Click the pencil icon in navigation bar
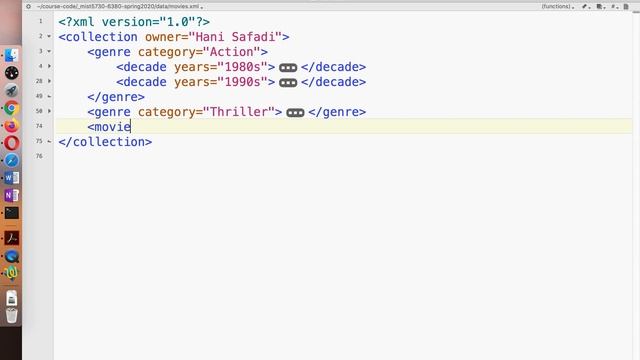 click(585, 7)
